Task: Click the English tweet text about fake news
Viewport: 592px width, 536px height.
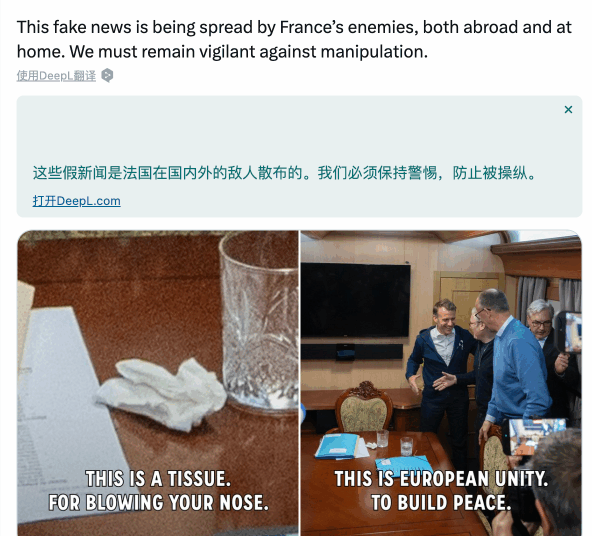Action: pos(294,39)
